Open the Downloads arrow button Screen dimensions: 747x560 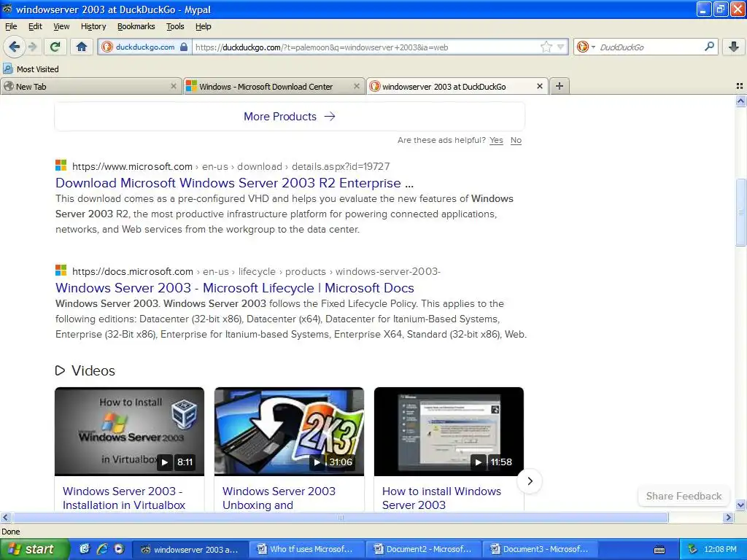tap(734, 47)
